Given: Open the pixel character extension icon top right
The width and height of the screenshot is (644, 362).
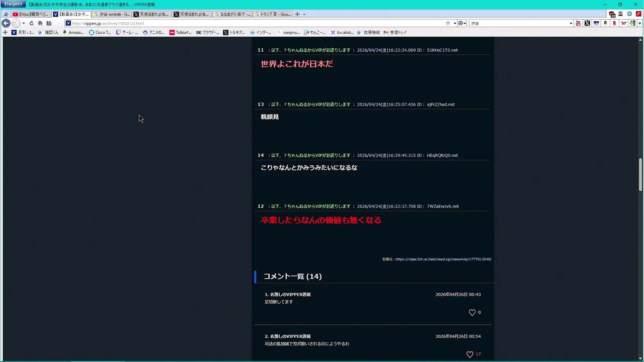Looking at the screenshot, I should (620, 14).
